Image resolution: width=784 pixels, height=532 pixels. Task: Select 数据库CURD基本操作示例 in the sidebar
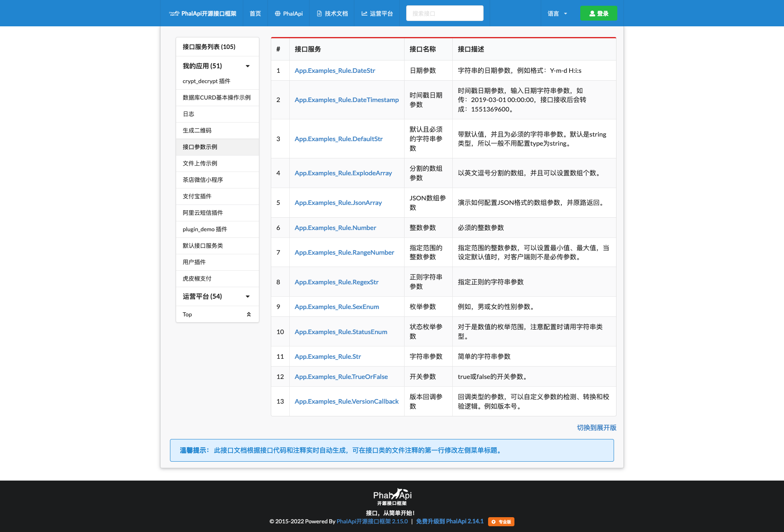click(217, 98)
